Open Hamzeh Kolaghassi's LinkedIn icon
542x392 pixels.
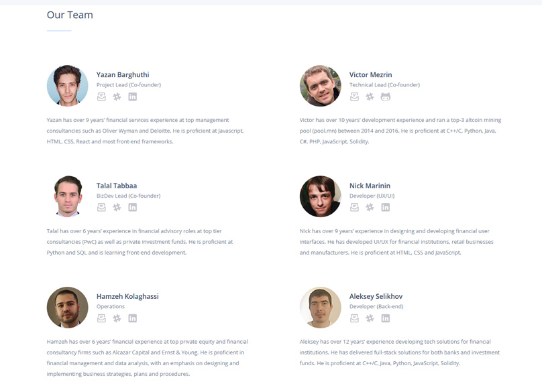pyautogui.click(x=132, y=318)
